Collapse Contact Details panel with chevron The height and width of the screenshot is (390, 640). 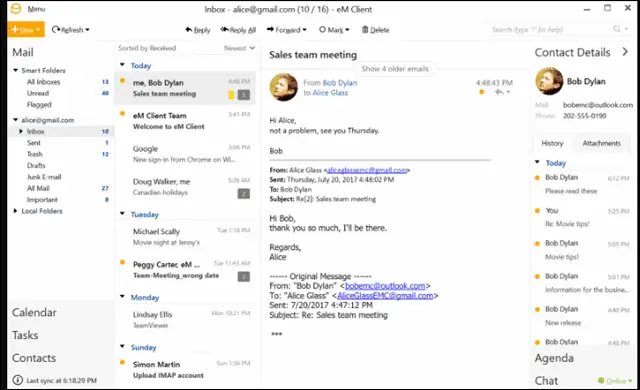(625, 52)
